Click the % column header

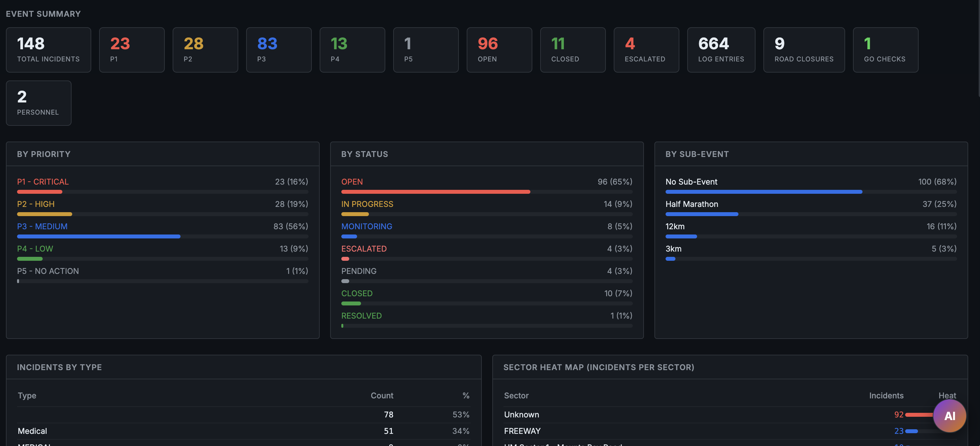pos(466,395)
